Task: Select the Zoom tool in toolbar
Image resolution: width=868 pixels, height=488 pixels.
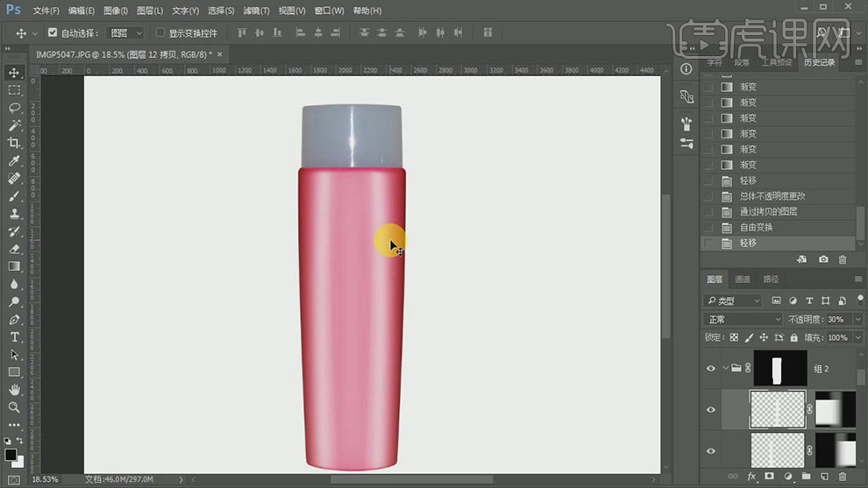Action: tap(14, 407)
